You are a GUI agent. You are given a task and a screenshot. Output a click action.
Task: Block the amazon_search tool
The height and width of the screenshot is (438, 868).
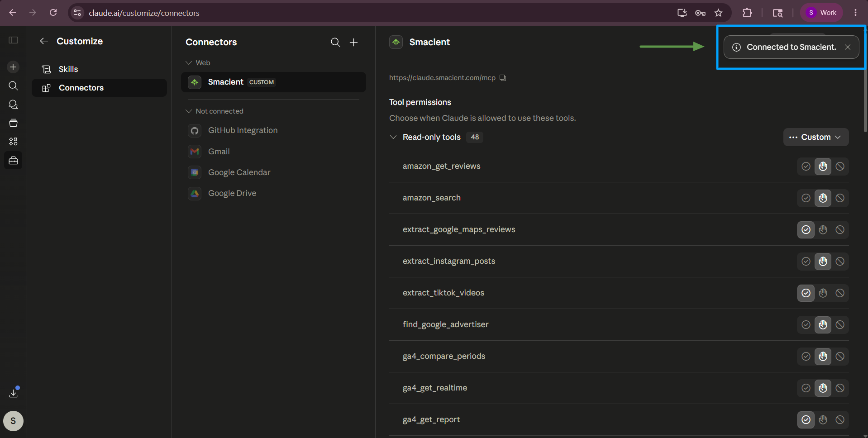click(840, 198)
